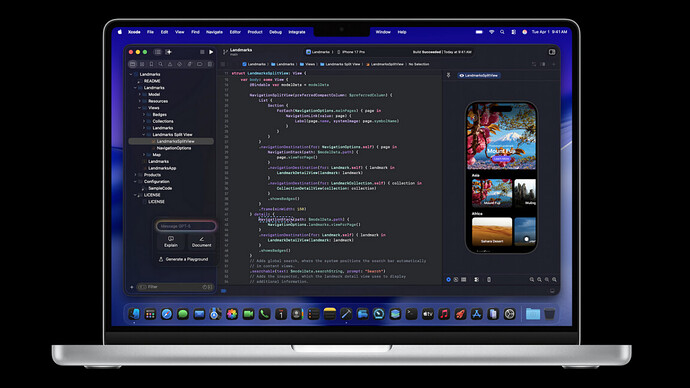Open the Product menu
This screenshot has height=388, width=690.
(x=255, y=32)
